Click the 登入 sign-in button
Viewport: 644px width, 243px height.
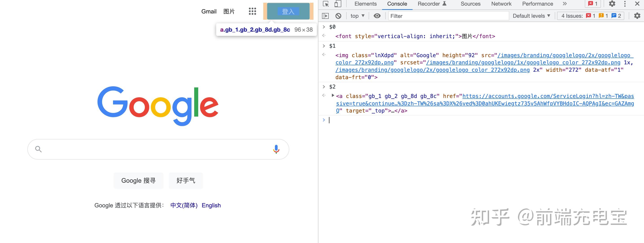(x=288, y=11)
